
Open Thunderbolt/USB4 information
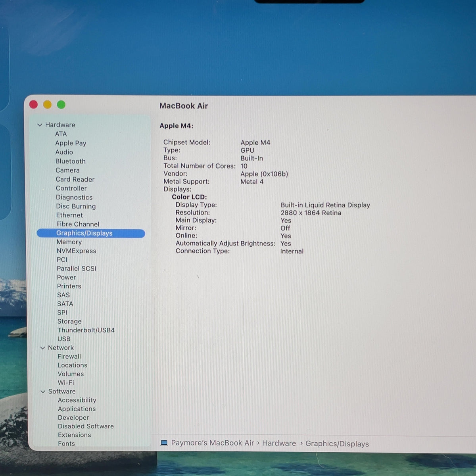click(86, 330)
